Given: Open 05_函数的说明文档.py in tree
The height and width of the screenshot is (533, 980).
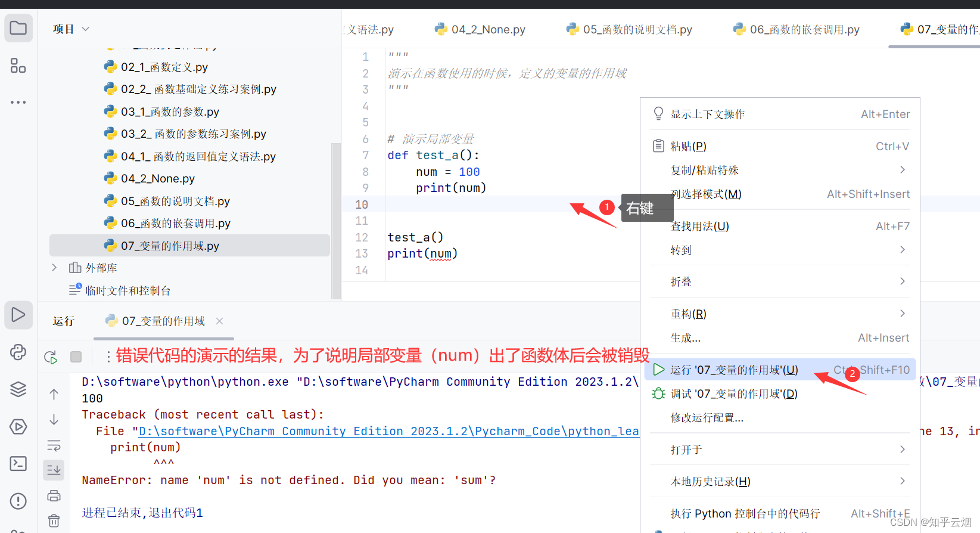Looking at the screenshot, I should [167, 201].
